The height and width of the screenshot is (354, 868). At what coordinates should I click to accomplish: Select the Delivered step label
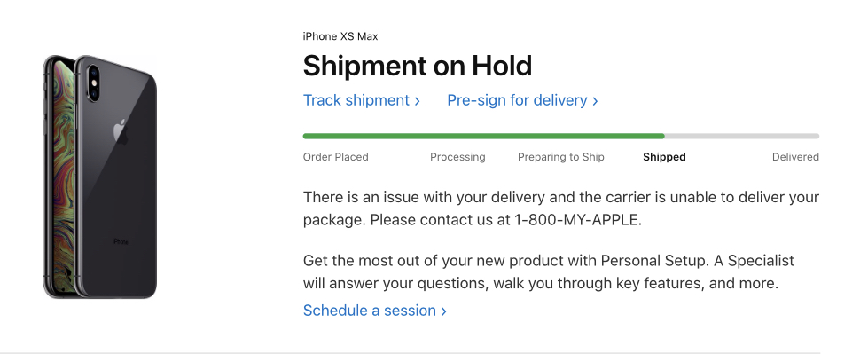click(795, 157)
